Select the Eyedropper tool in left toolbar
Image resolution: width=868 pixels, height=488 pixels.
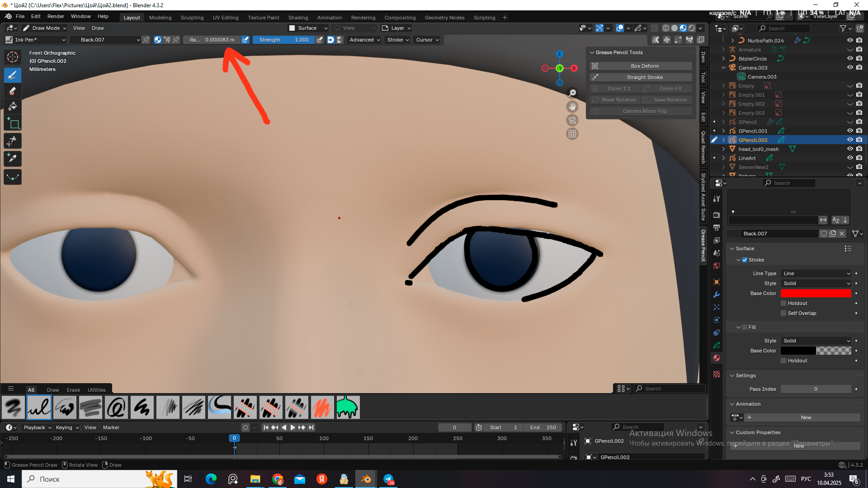13,158
